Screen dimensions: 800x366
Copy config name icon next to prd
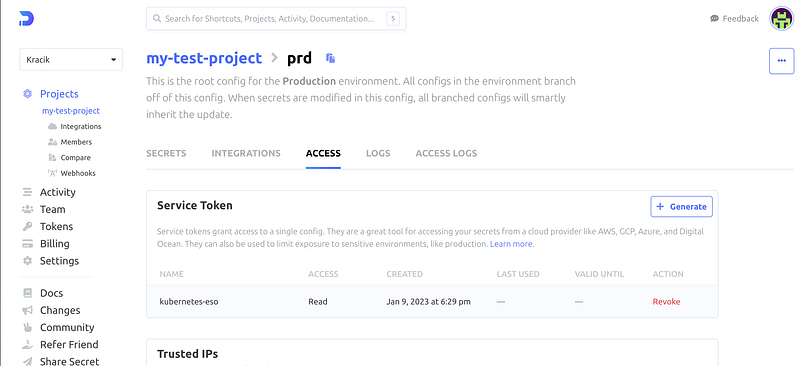(331, 58)
